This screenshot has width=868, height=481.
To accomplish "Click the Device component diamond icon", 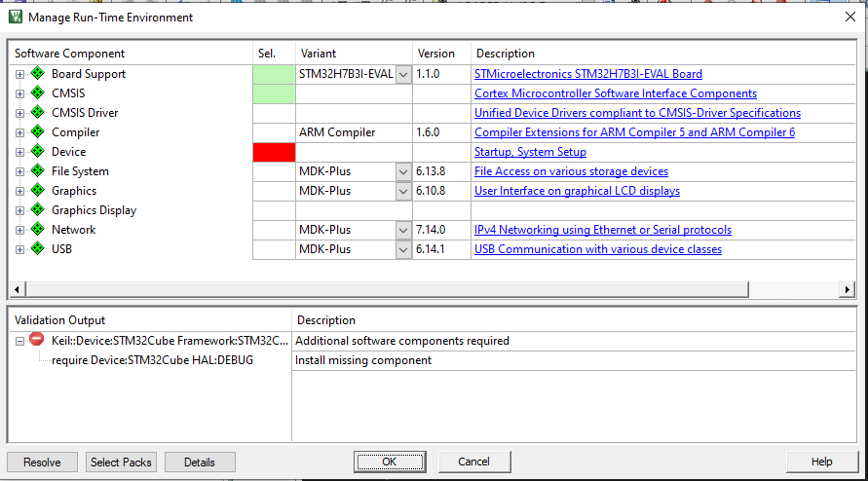I will click(38, 151).
